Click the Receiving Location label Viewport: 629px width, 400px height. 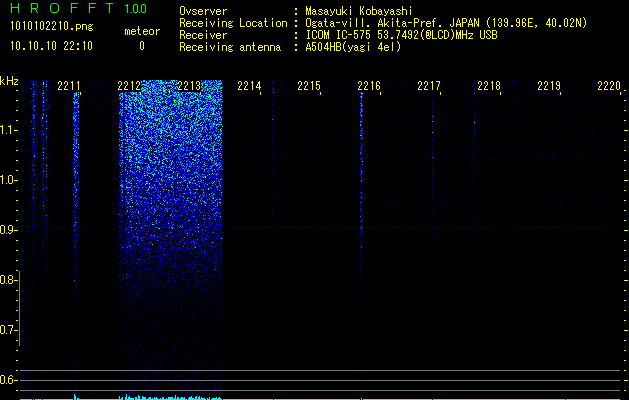coord(233,23)
